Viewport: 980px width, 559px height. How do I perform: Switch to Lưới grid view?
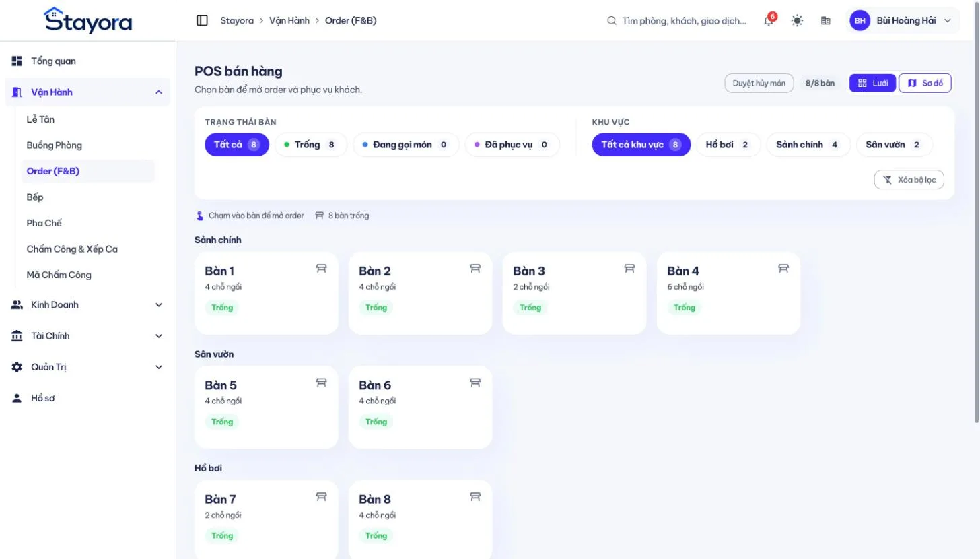pyautogui.click(x=873, y=83)
